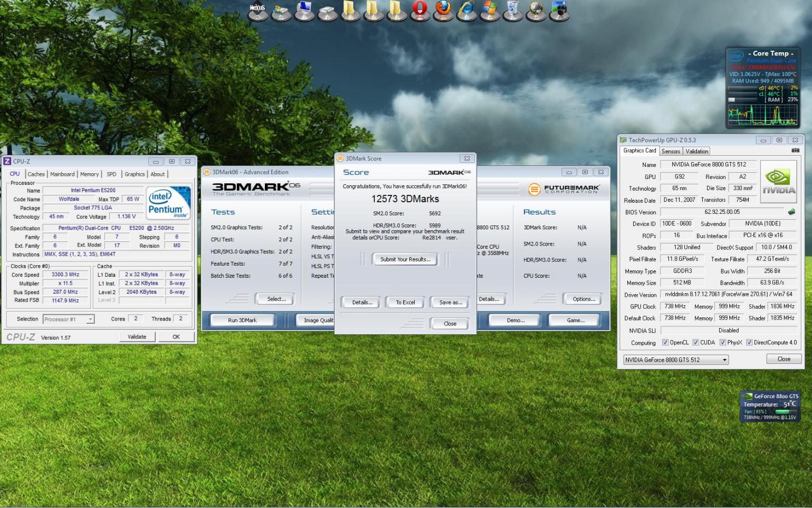Toggle the DirectCompute 4.0 checkbox
Viewport: 812px width, 508px height.
[x=749, y=343]
